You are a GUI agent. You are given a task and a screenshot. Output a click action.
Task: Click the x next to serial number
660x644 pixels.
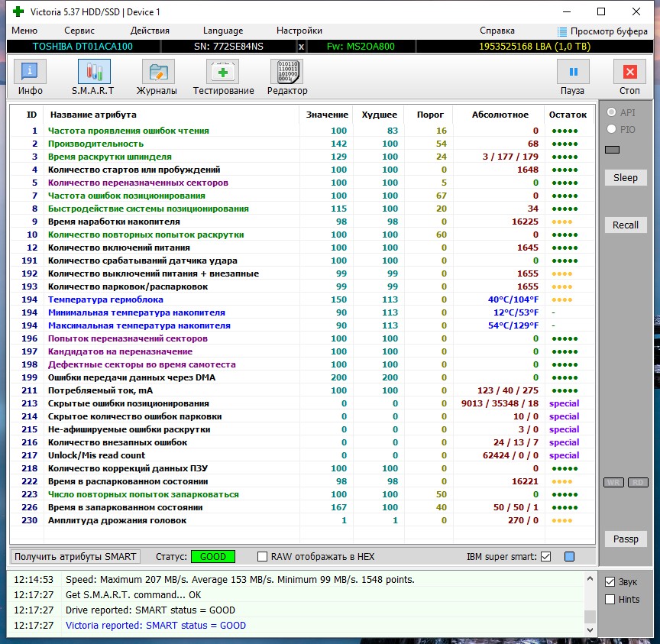point(301,47)
